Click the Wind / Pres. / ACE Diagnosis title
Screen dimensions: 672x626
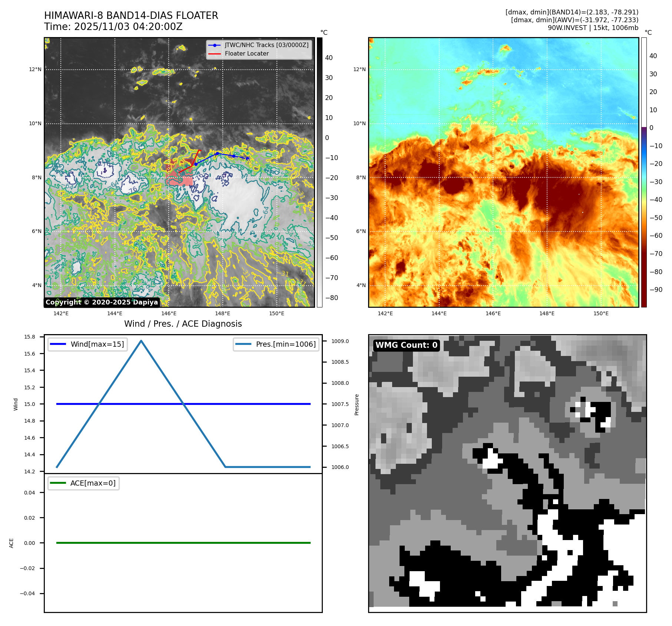(x=183, y=324)
